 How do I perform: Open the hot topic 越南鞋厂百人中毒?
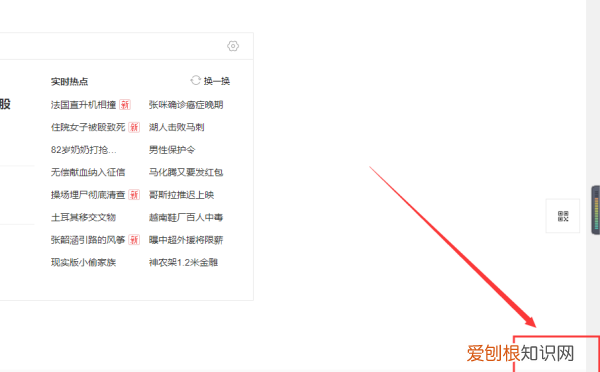point(186,217)
